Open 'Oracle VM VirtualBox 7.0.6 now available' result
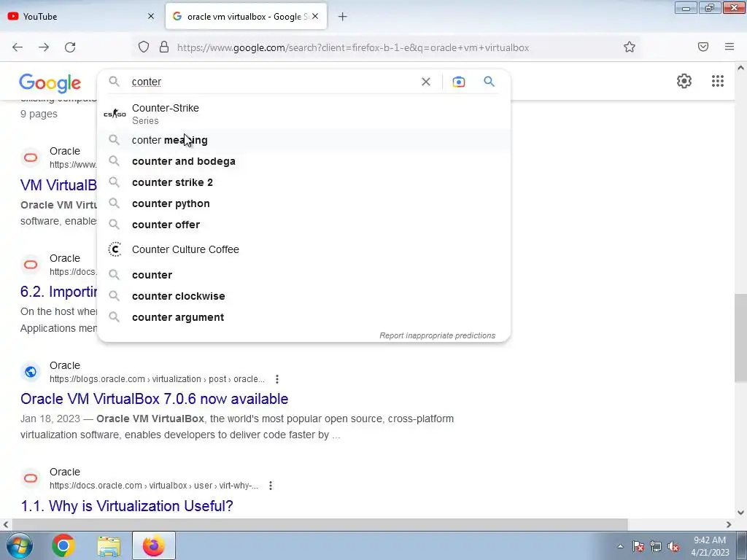The image size is (747, 560). click(x=155, y=399)
